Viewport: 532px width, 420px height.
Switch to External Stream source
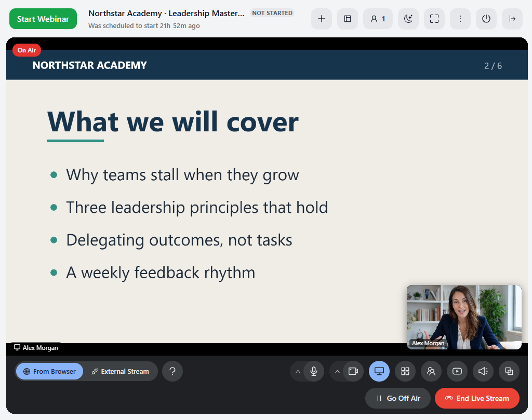coord(120,371)
